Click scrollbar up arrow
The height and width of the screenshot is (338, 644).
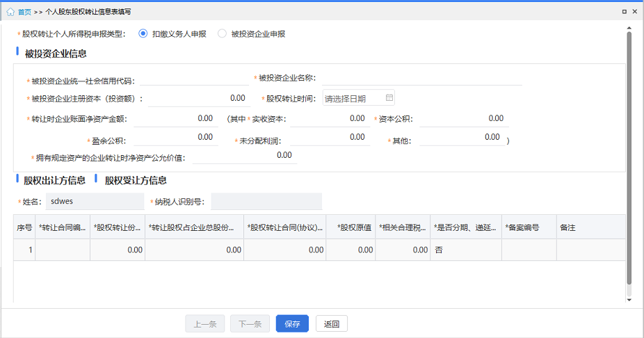[x=629, y=28]
